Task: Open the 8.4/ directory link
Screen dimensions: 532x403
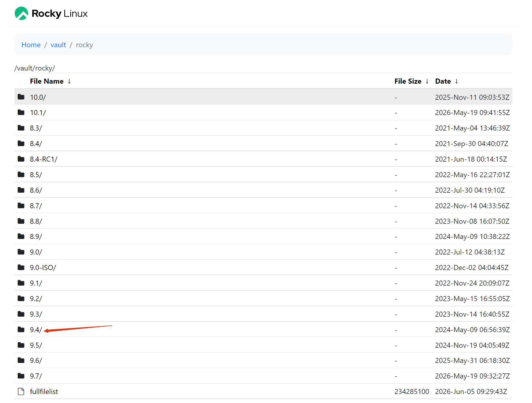Action: [x=36, y=144]
